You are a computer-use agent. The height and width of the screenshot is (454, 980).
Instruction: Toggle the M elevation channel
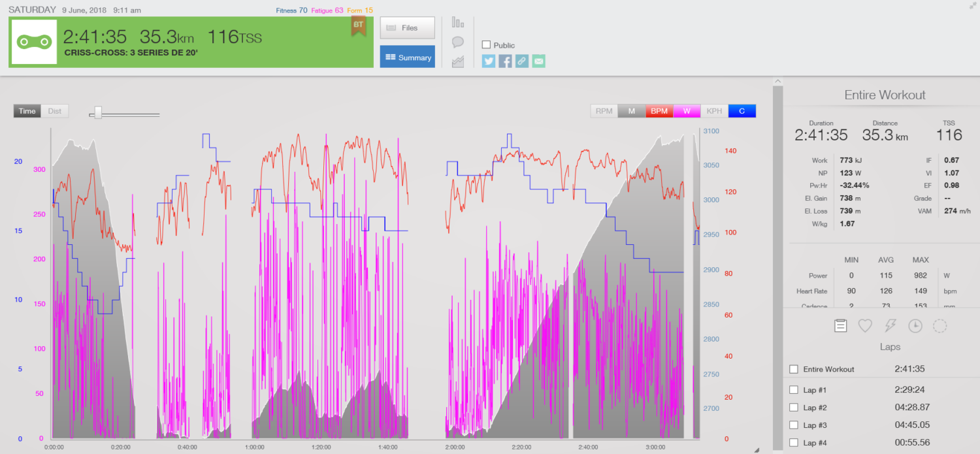[632, 111]
